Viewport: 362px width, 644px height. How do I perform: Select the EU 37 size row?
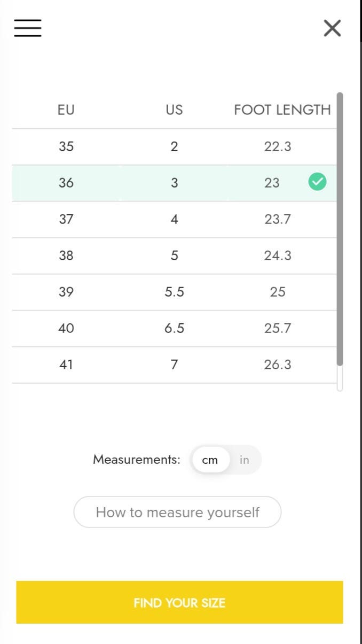(66, 219)
